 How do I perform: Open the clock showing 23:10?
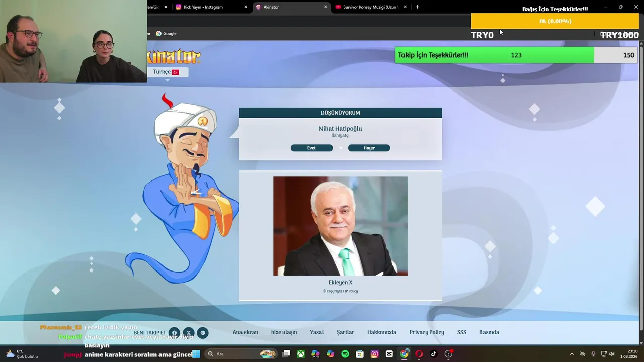[x=629, y=354]
